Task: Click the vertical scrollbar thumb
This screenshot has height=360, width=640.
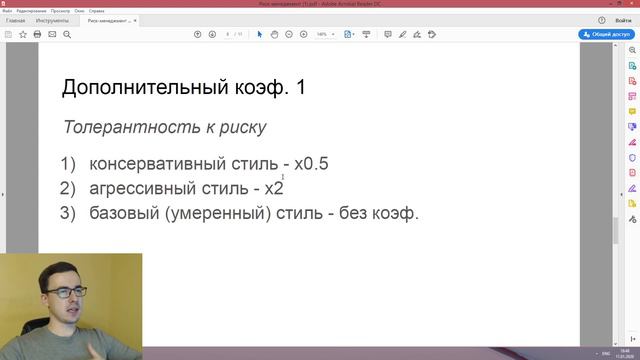Action: [x=616, y=231]
